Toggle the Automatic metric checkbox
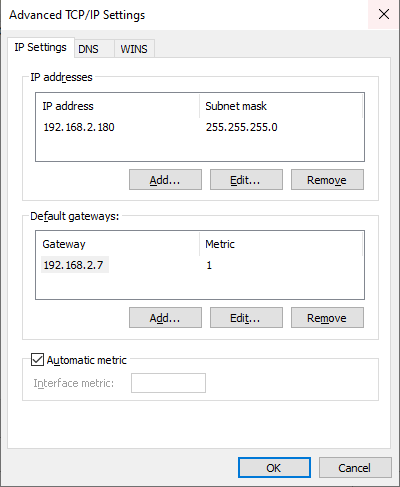 (37, 360)
